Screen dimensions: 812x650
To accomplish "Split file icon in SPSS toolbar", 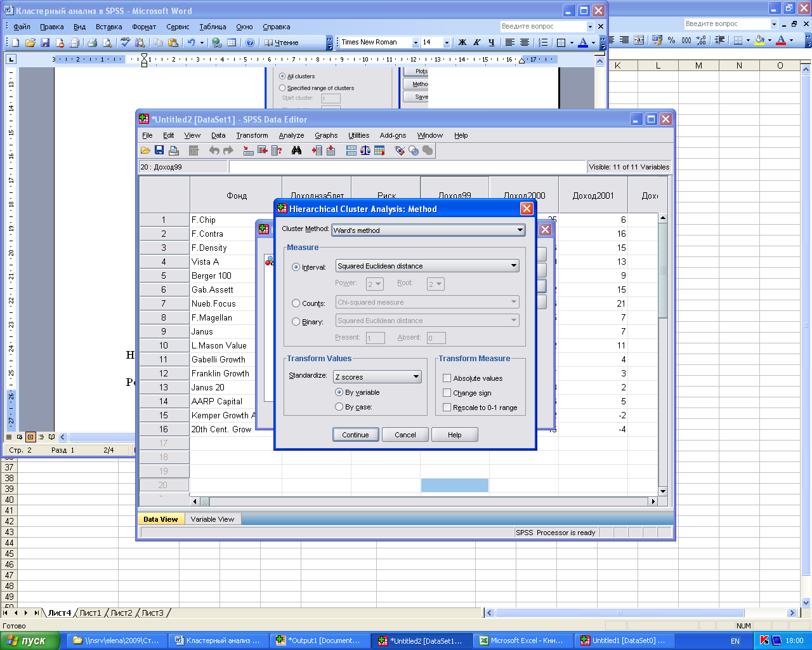I will pos(351,150).
